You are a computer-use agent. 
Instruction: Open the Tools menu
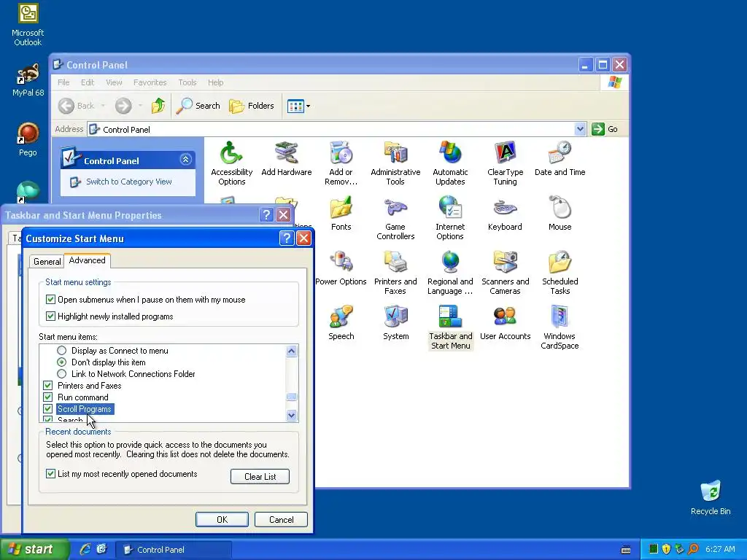tap(187, 82)
